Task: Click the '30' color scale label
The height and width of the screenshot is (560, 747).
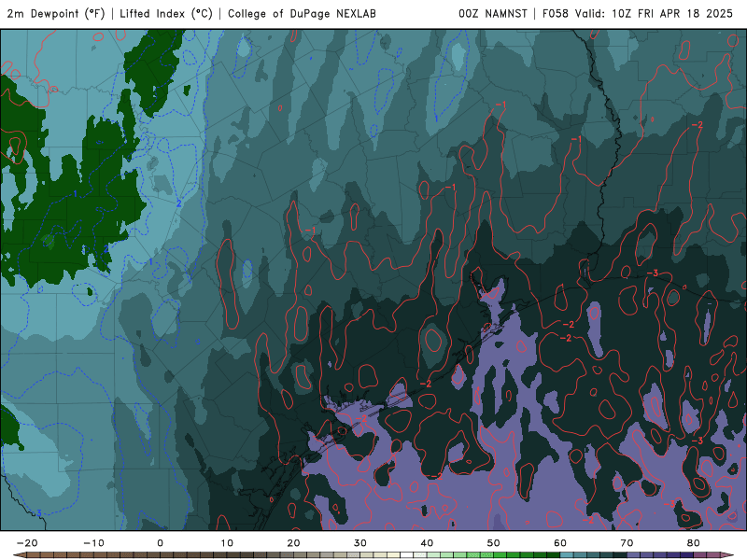Action: (x=360, y=543)
